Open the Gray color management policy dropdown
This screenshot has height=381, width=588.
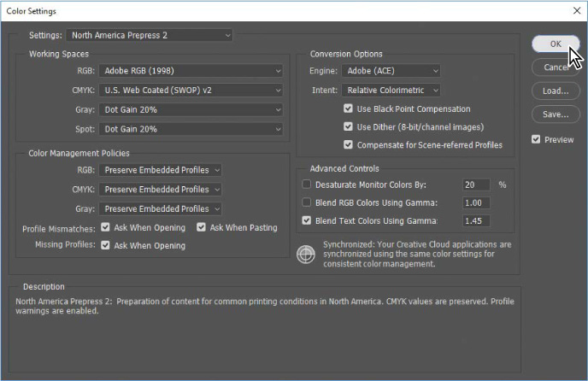click(160, 208)
